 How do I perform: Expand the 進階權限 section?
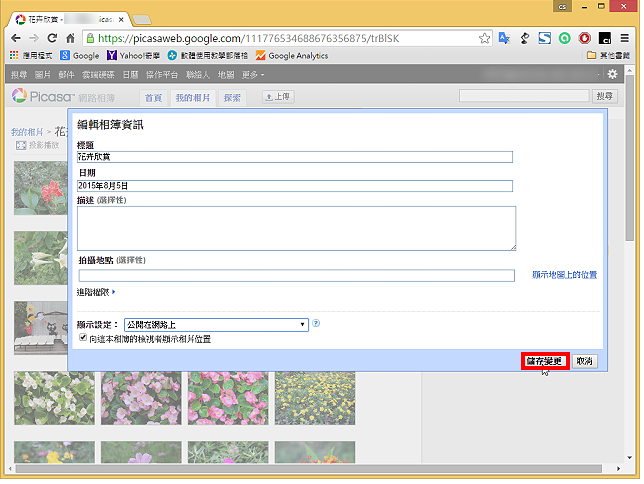tap(96, 292)
